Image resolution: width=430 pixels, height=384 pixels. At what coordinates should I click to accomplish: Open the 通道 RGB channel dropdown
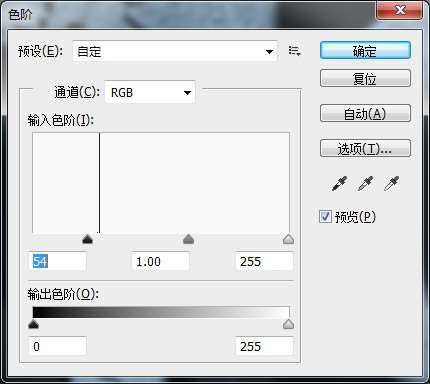(150, 92)
